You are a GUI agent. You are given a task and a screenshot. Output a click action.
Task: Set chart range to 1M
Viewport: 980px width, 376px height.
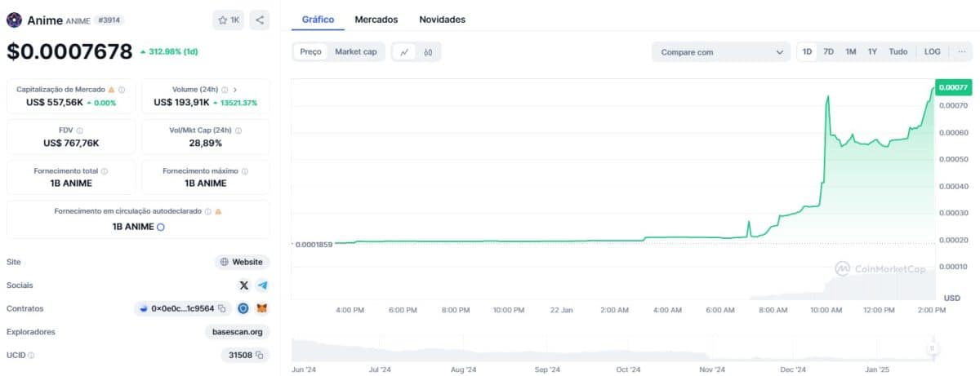pos(851,52)
